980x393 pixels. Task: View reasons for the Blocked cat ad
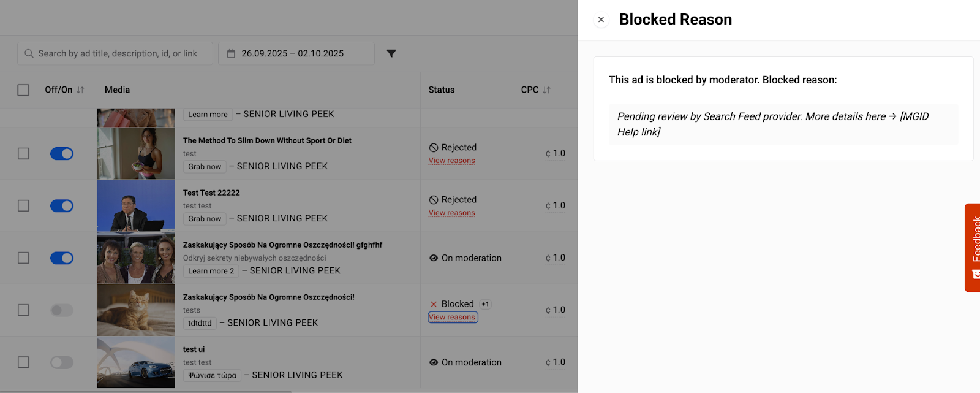point(452,317)
